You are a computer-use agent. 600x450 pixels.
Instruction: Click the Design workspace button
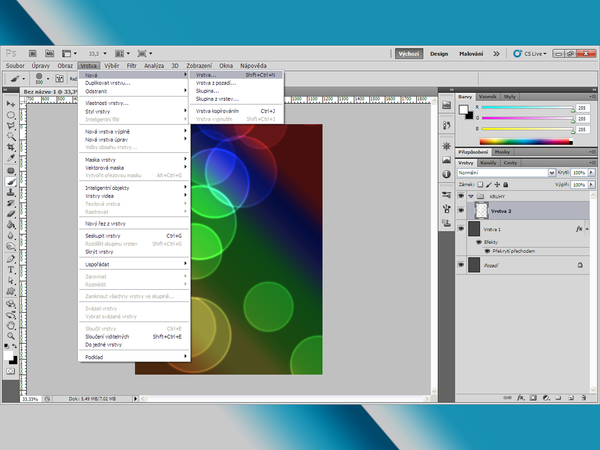pyautogui.click(x=439, y=53)
